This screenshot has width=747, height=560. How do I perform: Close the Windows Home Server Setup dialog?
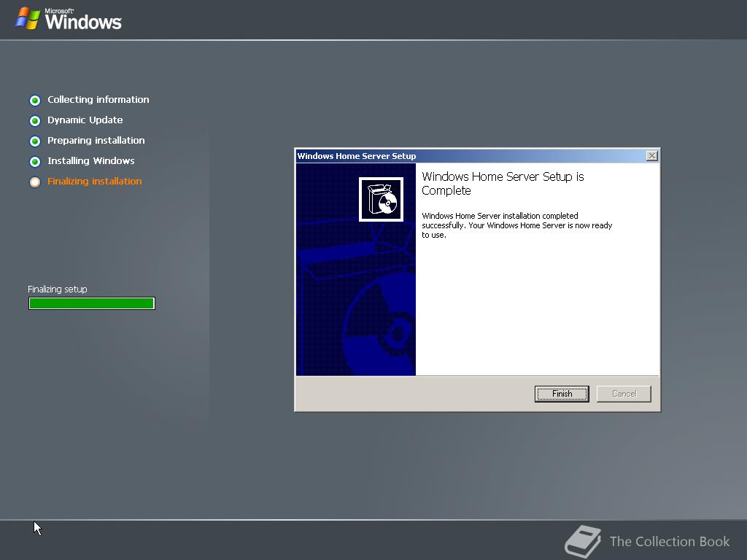[651, 156]
